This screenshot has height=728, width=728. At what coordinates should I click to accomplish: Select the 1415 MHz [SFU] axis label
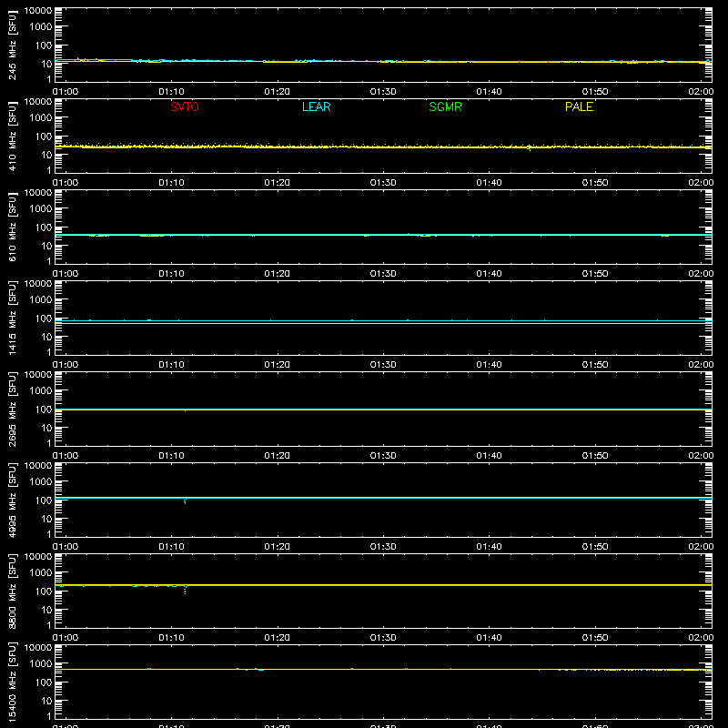[12, 318]
